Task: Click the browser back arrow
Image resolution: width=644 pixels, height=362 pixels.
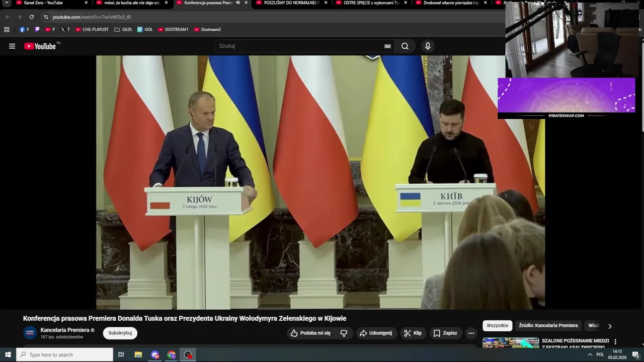Action: [8, 17]
